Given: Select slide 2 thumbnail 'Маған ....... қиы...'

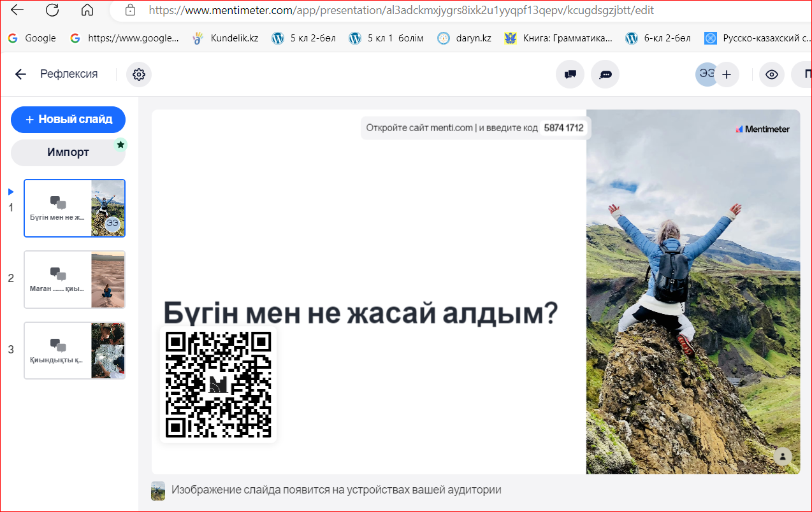Looking at the screenshot, I should click(75, 280).
